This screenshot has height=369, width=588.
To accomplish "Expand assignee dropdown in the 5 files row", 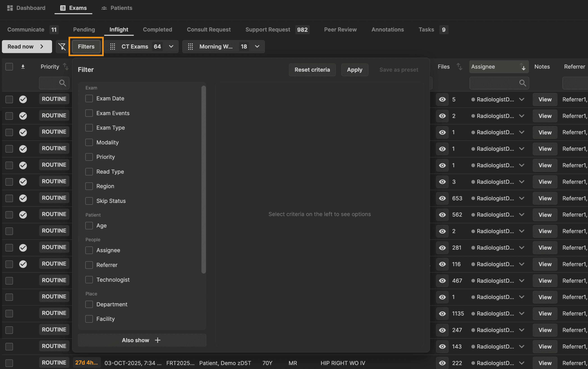I will (x=521, y=99).
